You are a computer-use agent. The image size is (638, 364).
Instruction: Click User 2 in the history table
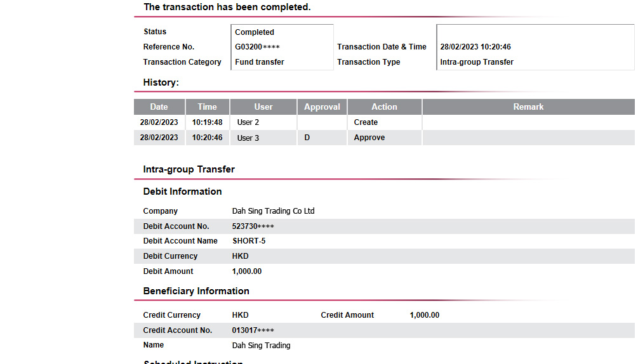point(248,122)
